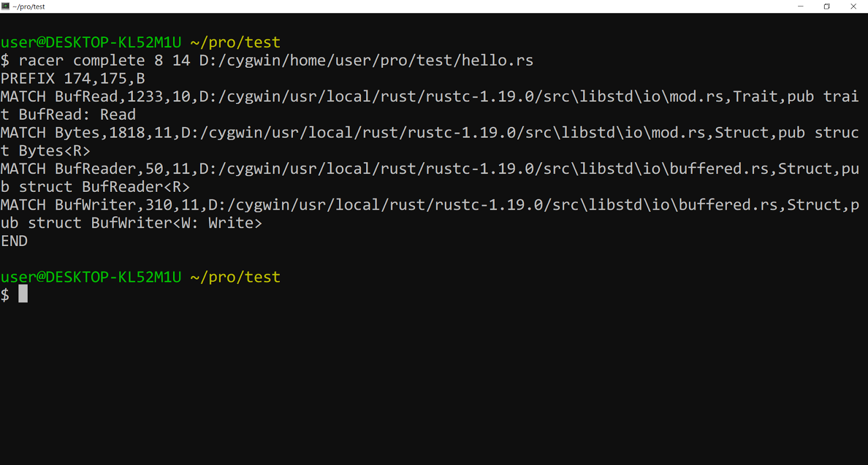868x465 pixels.
Task: Click the green terminal icon in the title bar
Action: 7,7
